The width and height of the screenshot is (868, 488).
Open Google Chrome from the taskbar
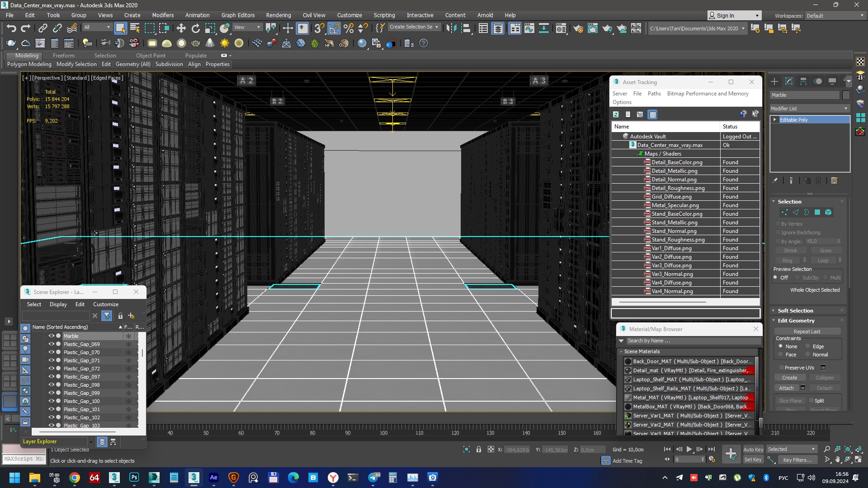[x=75, y=477]
